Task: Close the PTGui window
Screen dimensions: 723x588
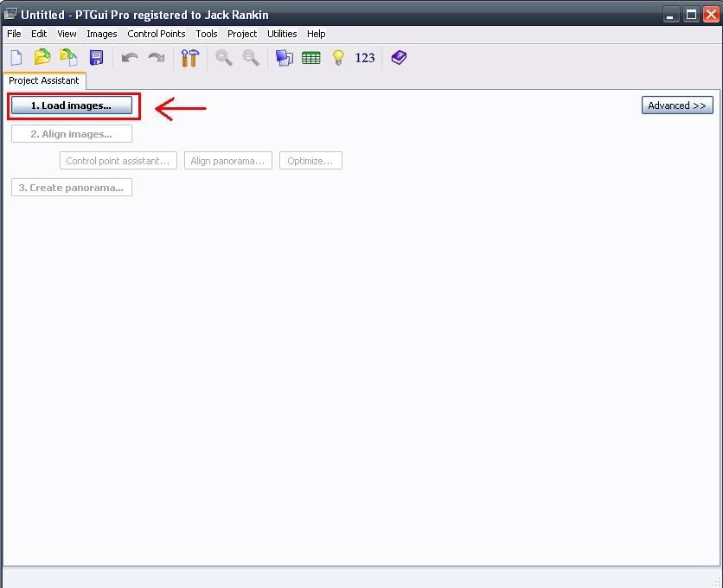Action: [711, 15]
